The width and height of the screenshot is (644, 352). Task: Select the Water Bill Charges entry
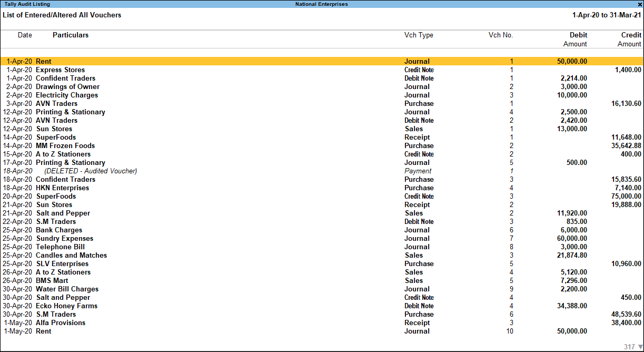point(322,289)
